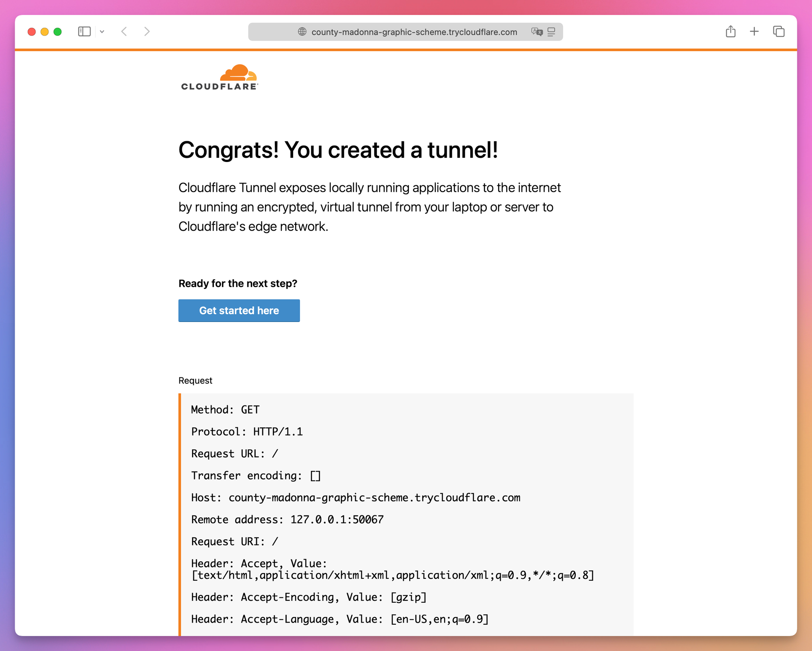Click 'Ready for the next step?' text
Screen dimensions: 812x651
click(x=238, y=283)
